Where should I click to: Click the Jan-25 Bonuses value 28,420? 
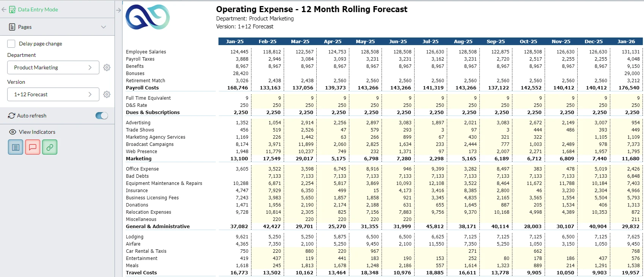(240, 73)
